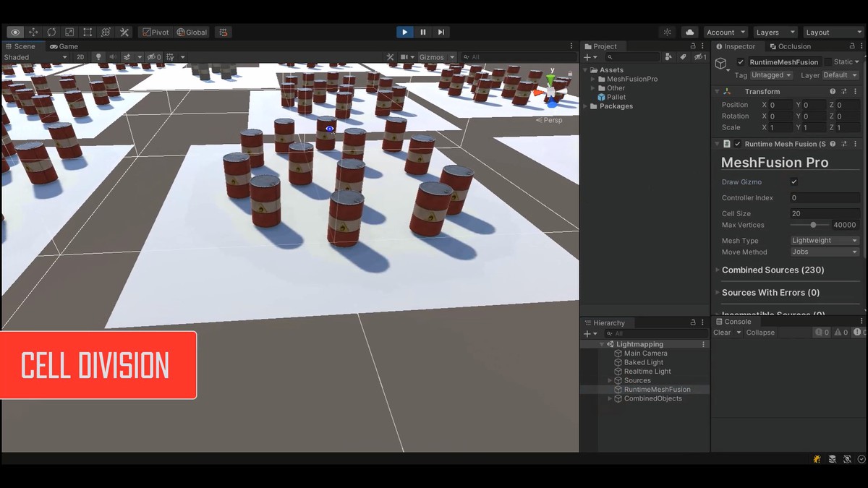Select the Rect transform tool
The image size is (868, 488).
(88, 32)
